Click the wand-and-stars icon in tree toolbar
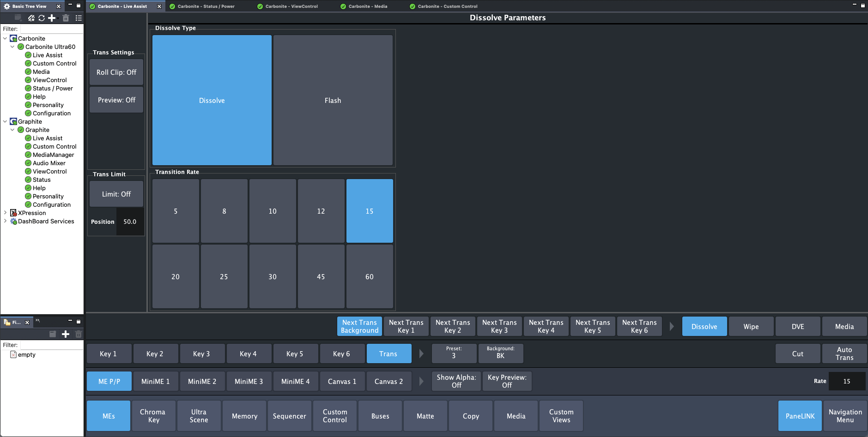This screenshot has height=437, width=868. click(x=31, y=18)
